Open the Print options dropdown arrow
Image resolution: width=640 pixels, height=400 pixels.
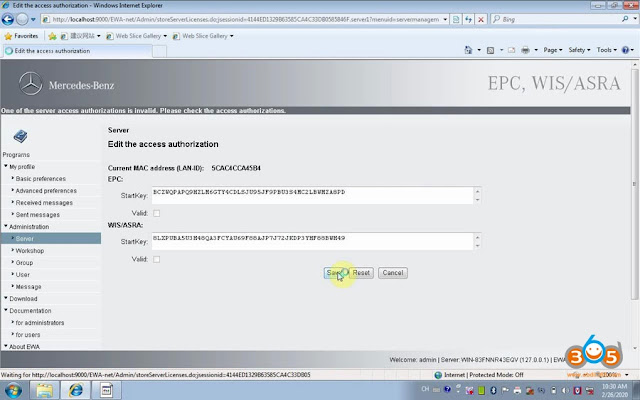[x=536, y=50]
